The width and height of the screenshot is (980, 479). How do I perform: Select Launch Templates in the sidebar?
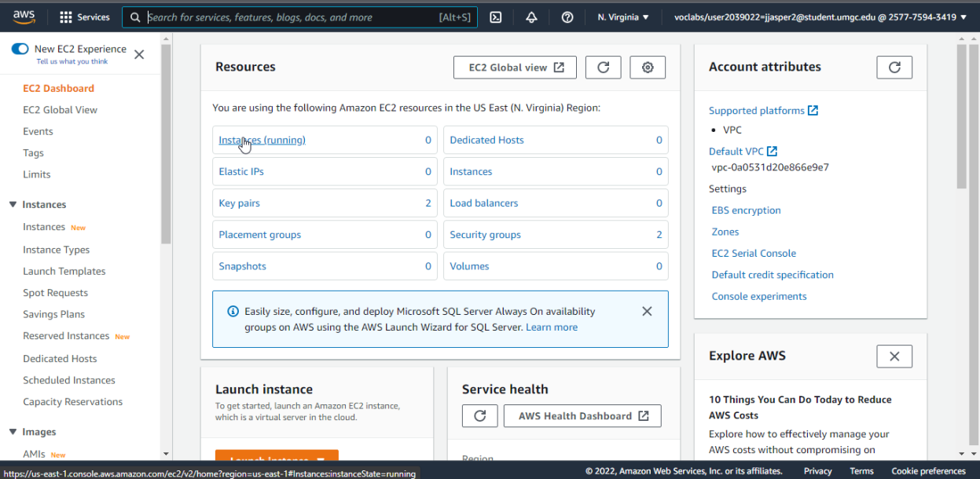point(64,272)
